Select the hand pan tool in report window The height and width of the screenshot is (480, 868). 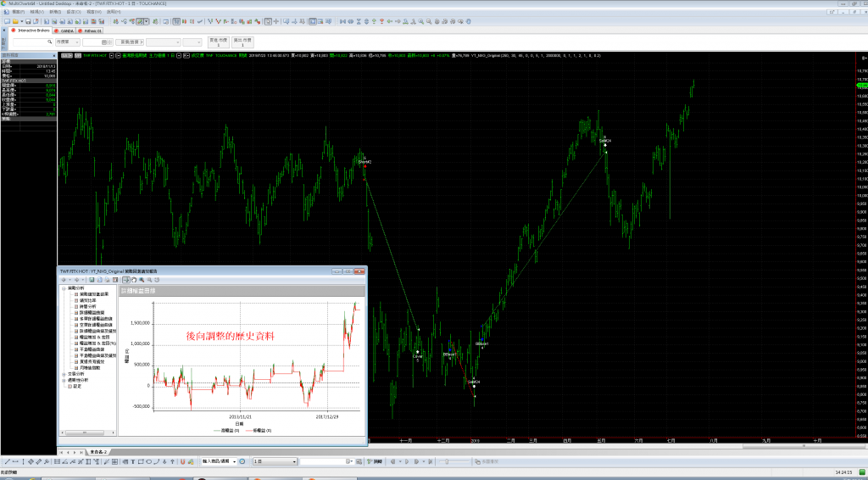[x=134, y=279]
